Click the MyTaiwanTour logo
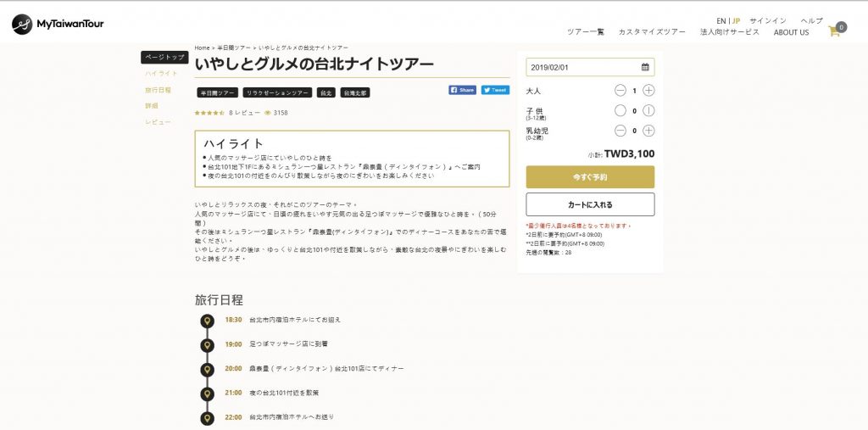This screenshot has width=868, height=430. [58, 25]
